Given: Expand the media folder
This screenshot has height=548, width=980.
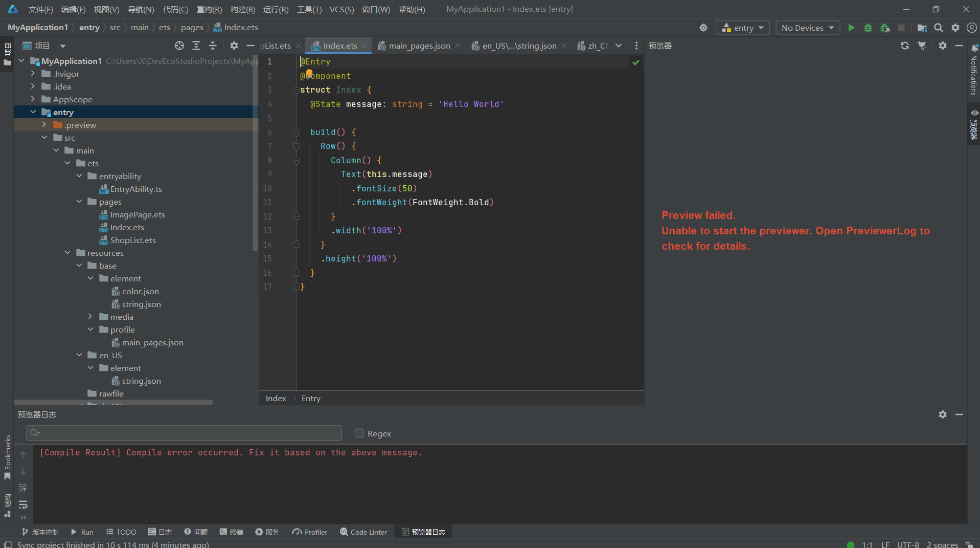Looking at the screenshot, I should coord(90,317).
